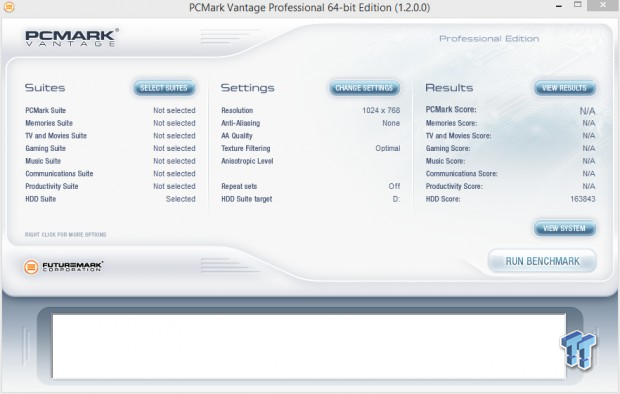Click the Professional Edition label

(x=489, y=39)
